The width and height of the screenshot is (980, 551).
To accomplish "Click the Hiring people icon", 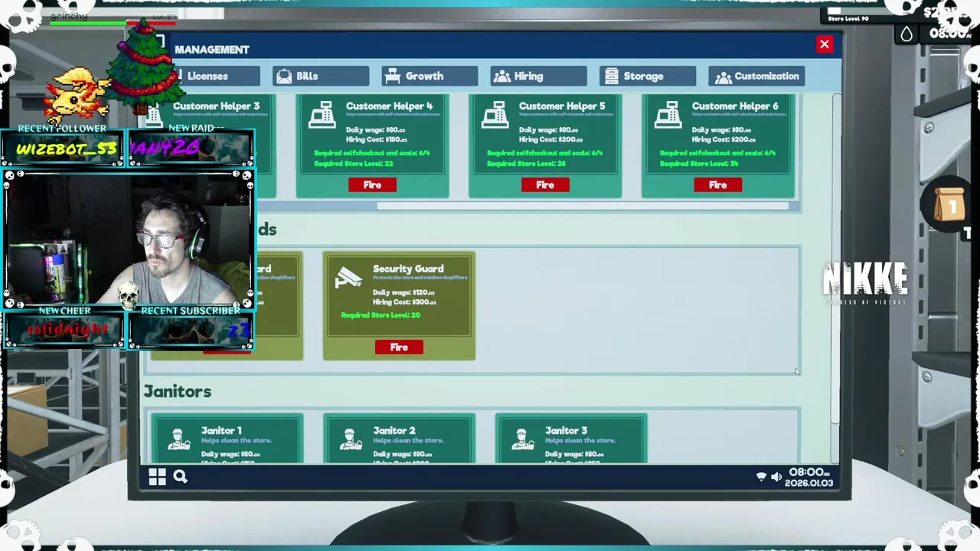I will click(x=501, y=77).
